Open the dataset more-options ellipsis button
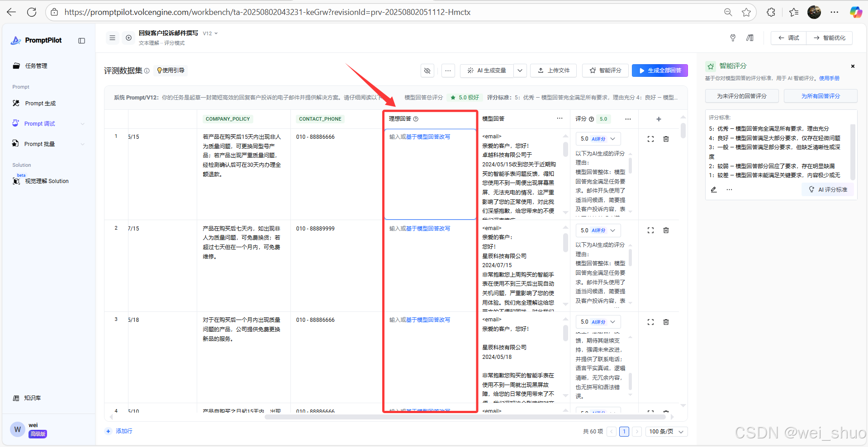This screenshot has height=447, width=868. (x=448, y=71)
